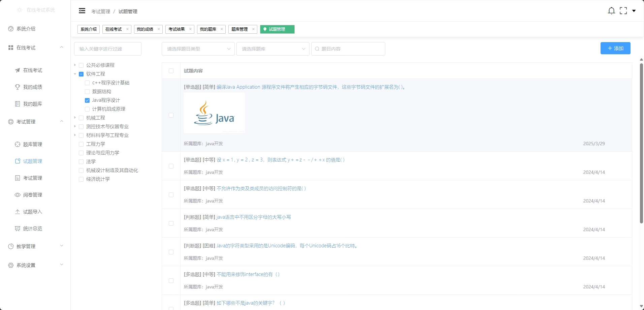Toggle fullscreen mode icon

point(623,11)
